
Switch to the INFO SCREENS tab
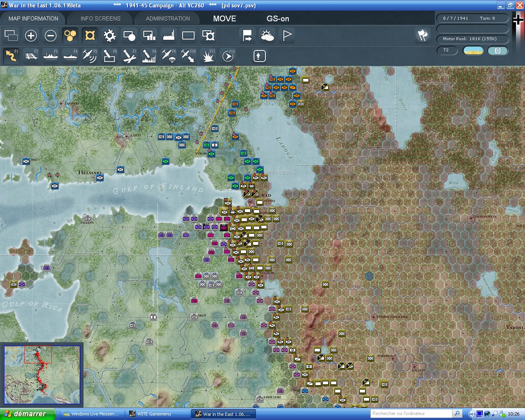point(100,18)
